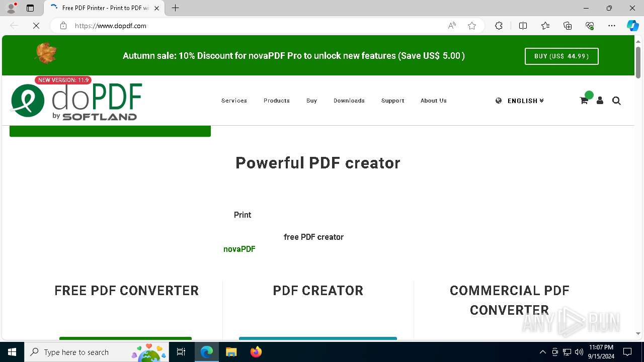Open the Support menu
This screenshot has width=644, height=362.
coord(392,101)
